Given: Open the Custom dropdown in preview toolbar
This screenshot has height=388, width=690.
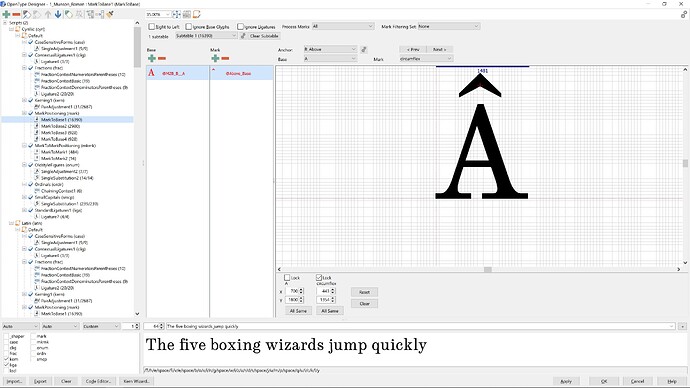Looking at the screenshot, I should (101, 326).
